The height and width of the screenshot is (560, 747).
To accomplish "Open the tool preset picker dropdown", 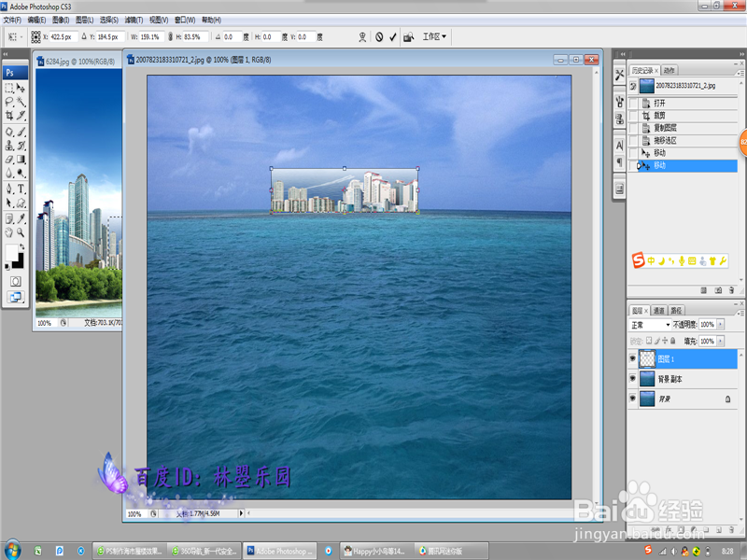I will pyautogui.click(x=15, y=36).
